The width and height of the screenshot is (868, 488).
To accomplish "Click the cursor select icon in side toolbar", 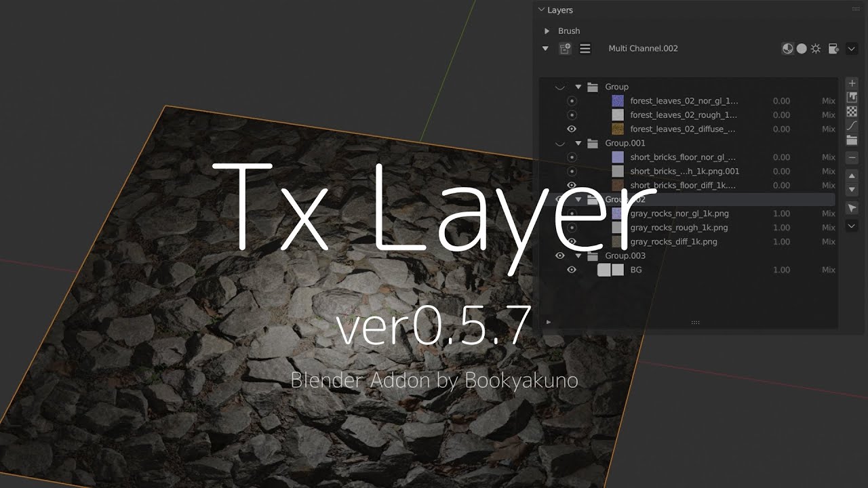I will tap(852, 208).
